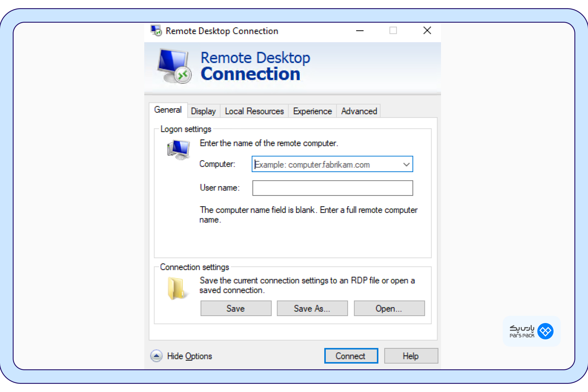The width and height of the screenshot is (588, 392).
Task: Click the Remote Desktop Connection icon
Action: click(x=156, y=31)
